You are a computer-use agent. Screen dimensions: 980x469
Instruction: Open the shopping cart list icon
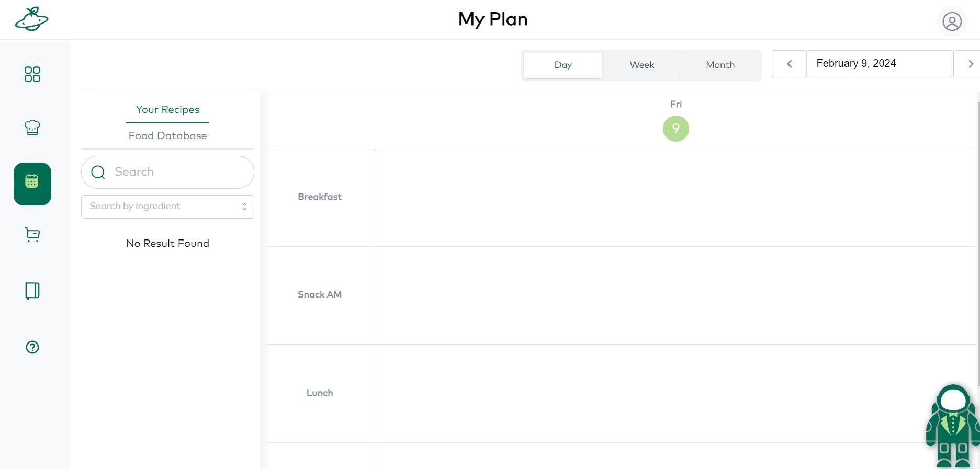pyautogui.click(x=32, y=235)
